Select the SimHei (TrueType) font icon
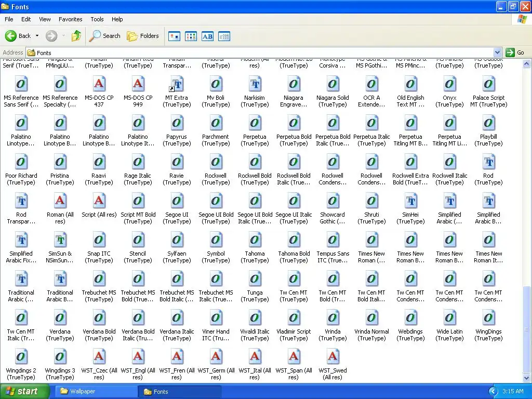Screen dimensions: 532x399 410,201
